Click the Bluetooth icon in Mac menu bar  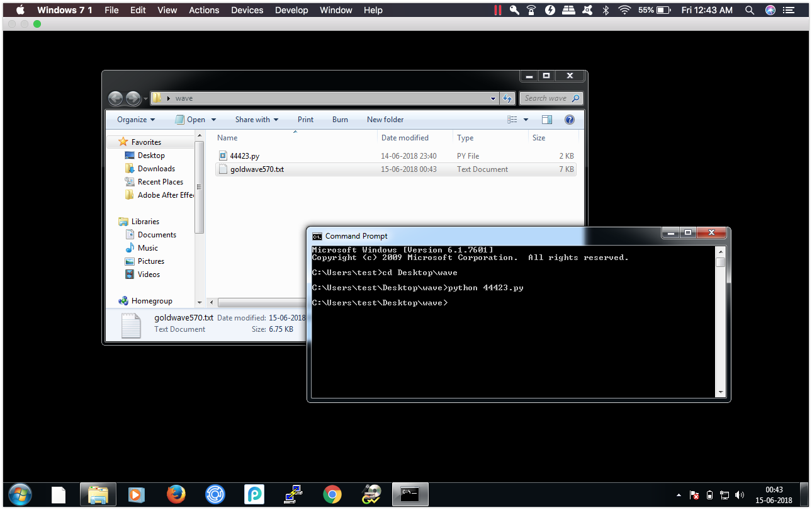[606, 10]
